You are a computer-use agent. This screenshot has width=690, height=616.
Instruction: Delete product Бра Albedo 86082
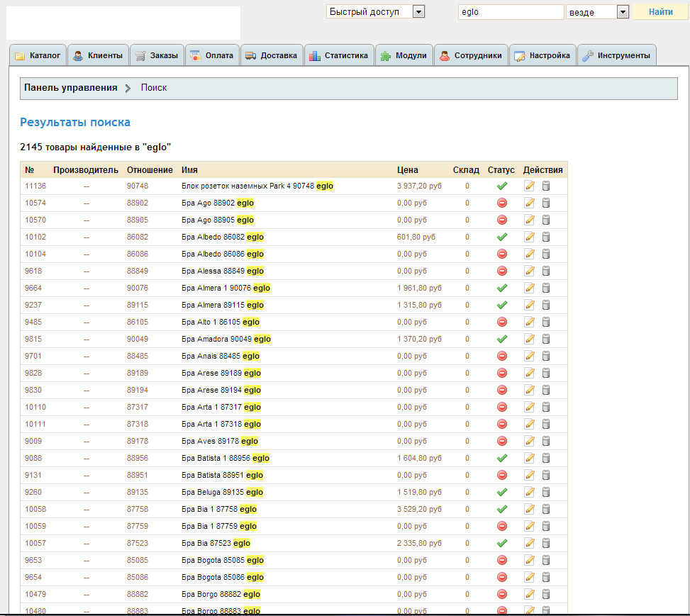546,237
